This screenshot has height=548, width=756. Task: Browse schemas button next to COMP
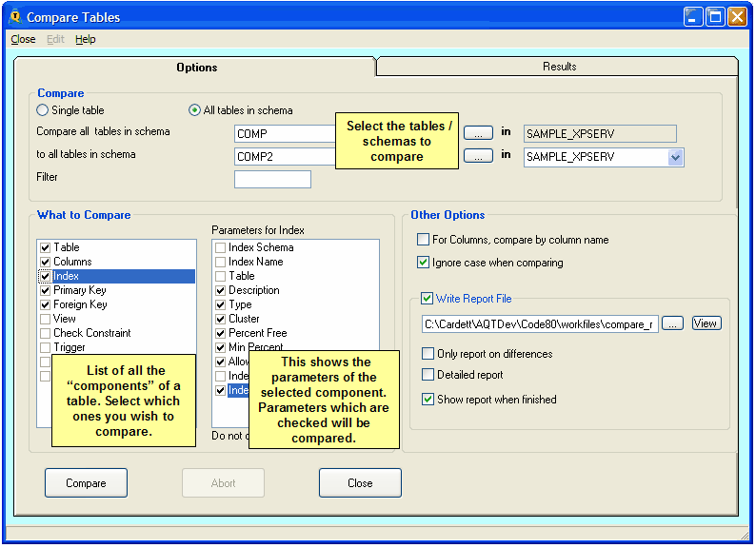(478, 133)
